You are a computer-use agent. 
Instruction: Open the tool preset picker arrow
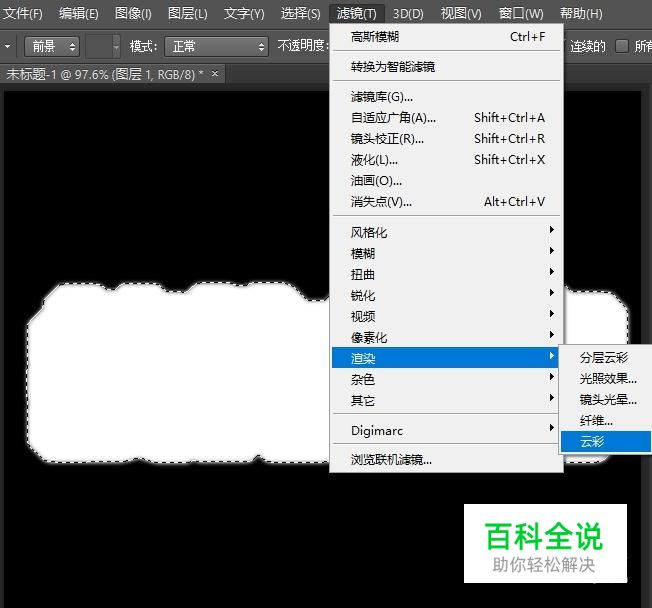point(7,46)
